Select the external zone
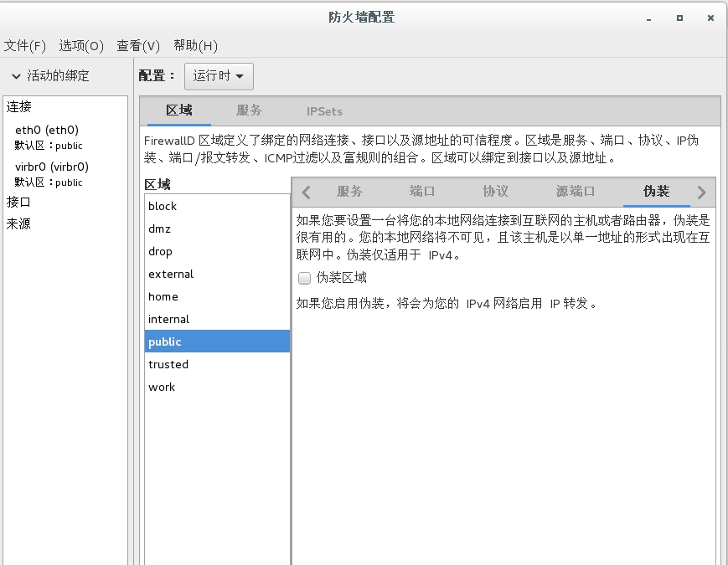This screenshot has height=565, width=728. tap(217, 274)
